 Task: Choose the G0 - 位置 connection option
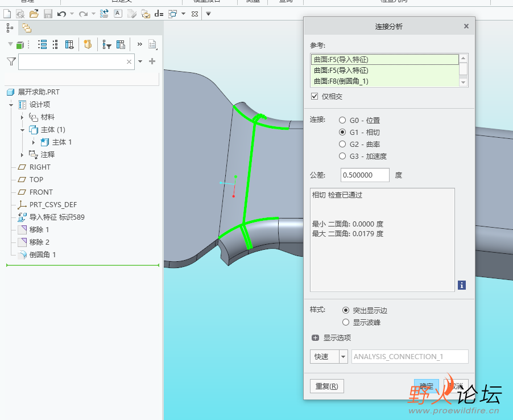tap(342, 120)
